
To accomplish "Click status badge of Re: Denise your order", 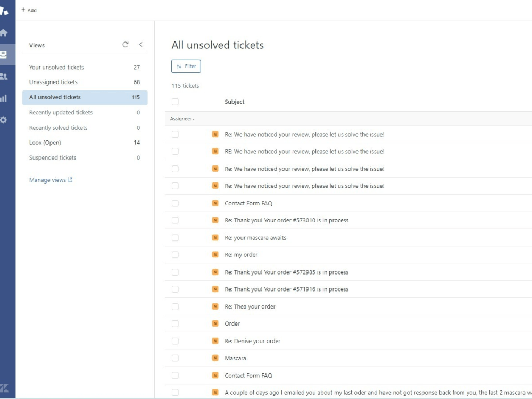I will 215,341.
